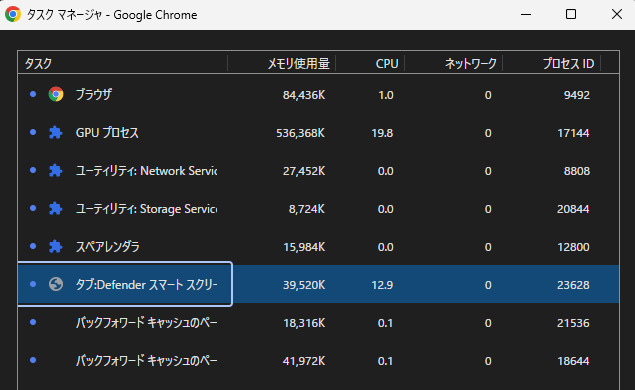Click process ID 9492
The width and height of the screenshot is (635, 390).
coord(577,95)
